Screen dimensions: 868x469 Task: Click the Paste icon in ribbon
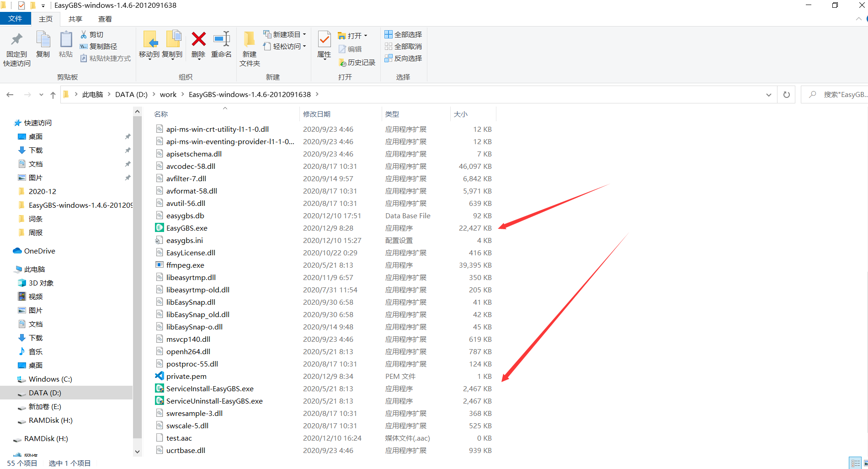(x=66, y=40)
